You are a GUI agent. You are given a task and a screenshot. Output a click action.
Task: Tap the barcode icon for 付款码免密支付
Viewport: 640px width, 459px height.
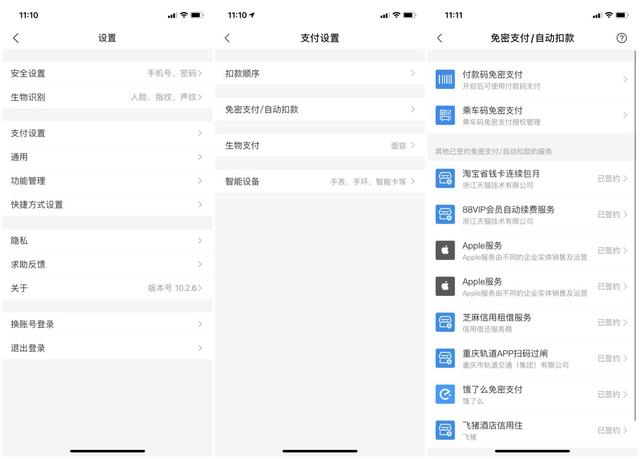coord(446,78)
